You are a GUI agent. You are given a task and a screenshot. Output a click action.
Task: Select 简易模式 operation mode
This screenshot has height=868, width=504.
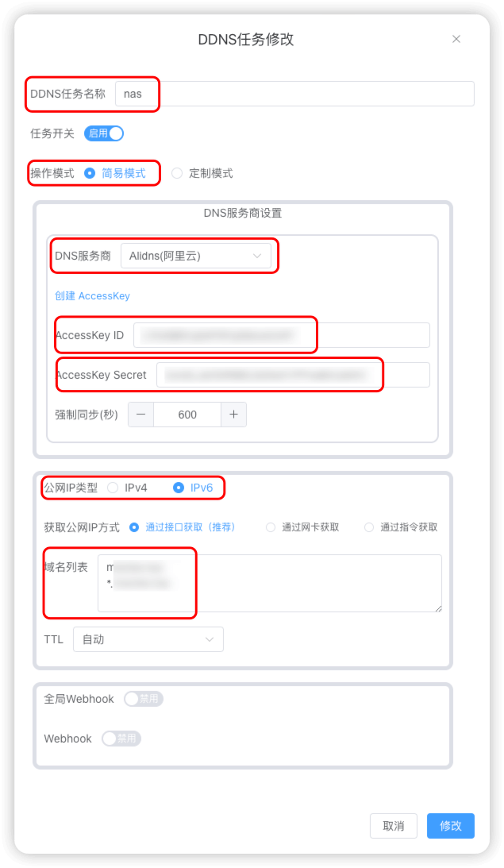pos(115,173)
